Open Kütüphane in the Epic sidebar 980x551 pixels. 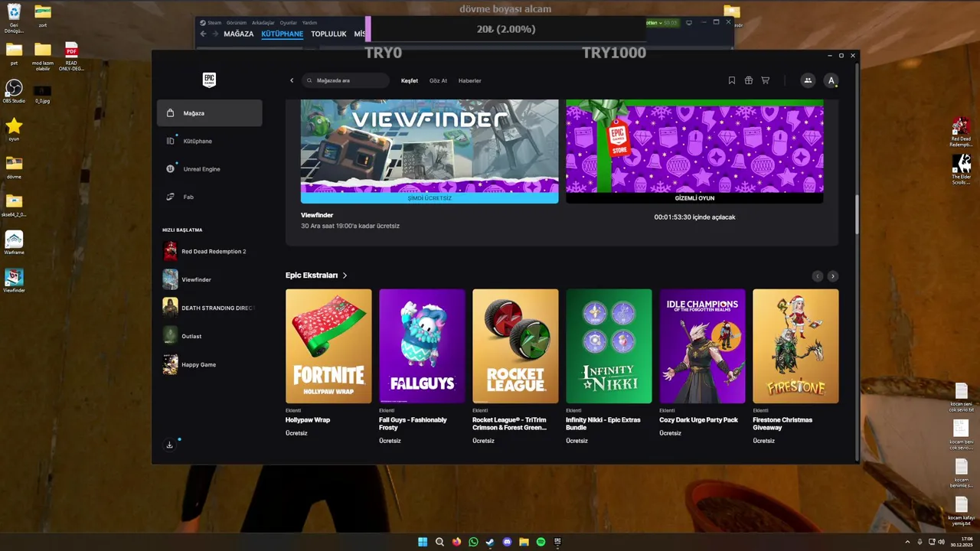[x=210, y=141]
